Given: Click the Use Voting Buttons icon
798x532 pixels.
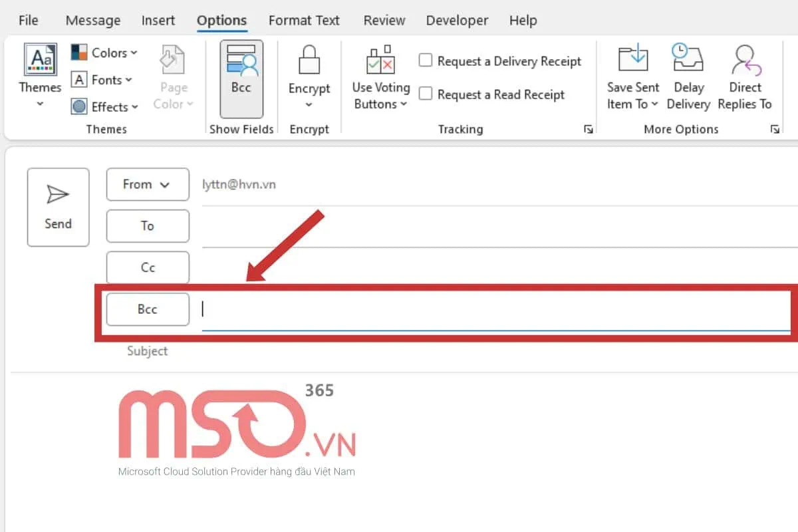Looking at the screenshot, I should (x=380, y=63).
